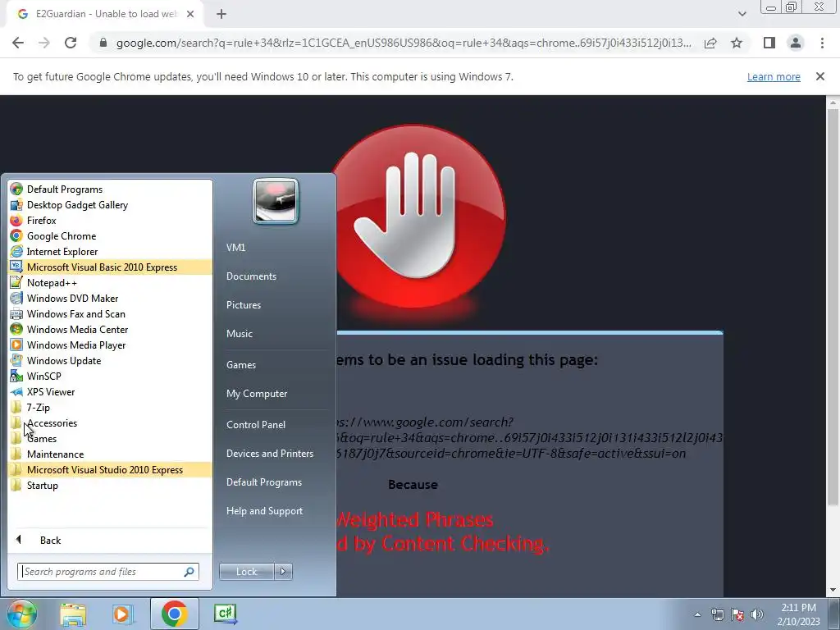This screenshot has height=630, width=840.
Task: Open Games in right Start menu pane
Action: point(241,365)
